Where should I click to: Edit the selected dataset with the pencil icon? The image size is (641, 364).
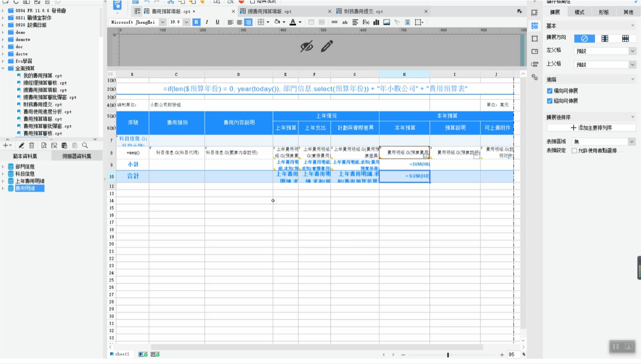coord(21,145)
